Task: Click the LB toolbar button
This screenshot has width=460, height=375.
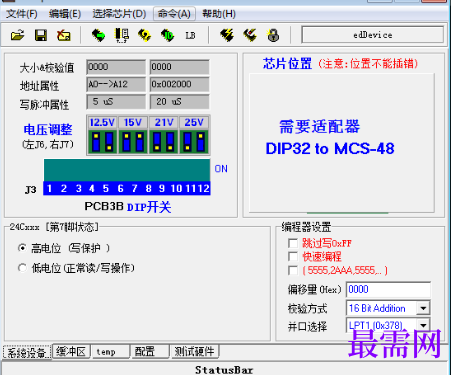Action: tap(190, 35)
